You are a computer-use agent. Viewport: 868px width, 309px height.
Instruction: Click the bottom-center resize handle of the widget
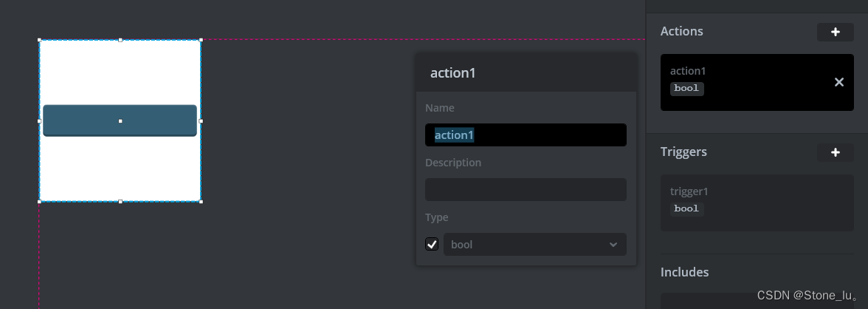click(x=120, y=201)
